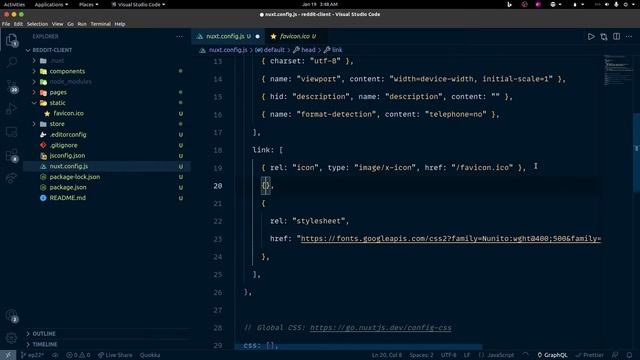Open the Terminal menu
The height and width of the screenshot is (360, 640).
coord(100,24)
